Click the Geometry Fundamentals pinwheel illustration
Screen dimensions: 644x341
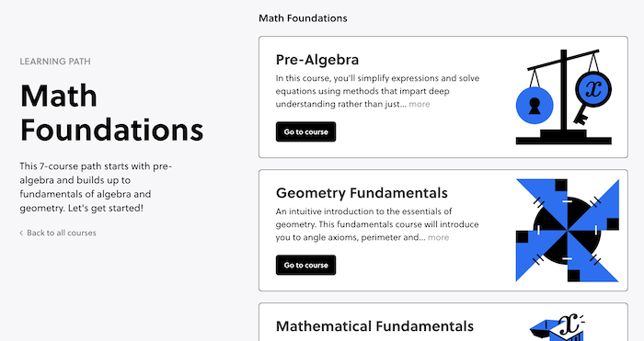[568, 230]
